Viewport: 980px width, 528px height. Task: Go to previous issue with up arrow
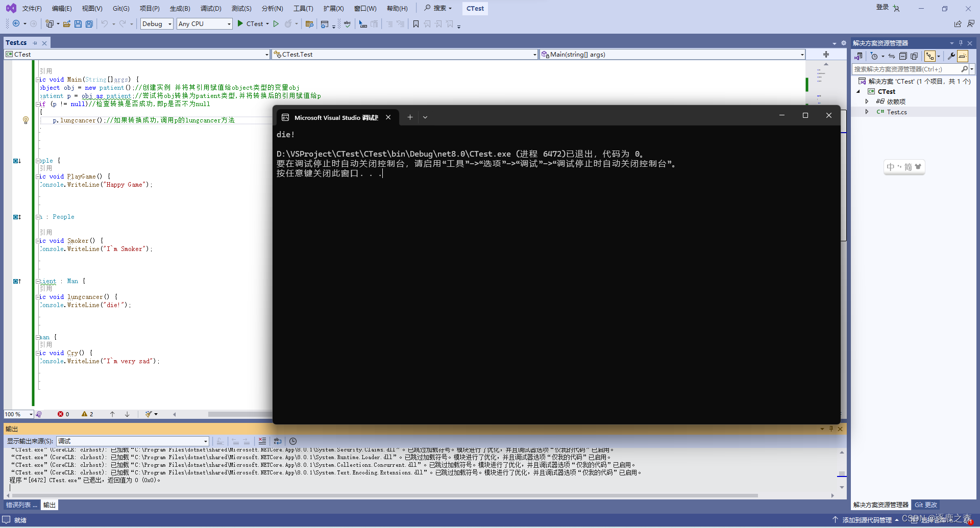pyautogui.click(x=112, y=414)
